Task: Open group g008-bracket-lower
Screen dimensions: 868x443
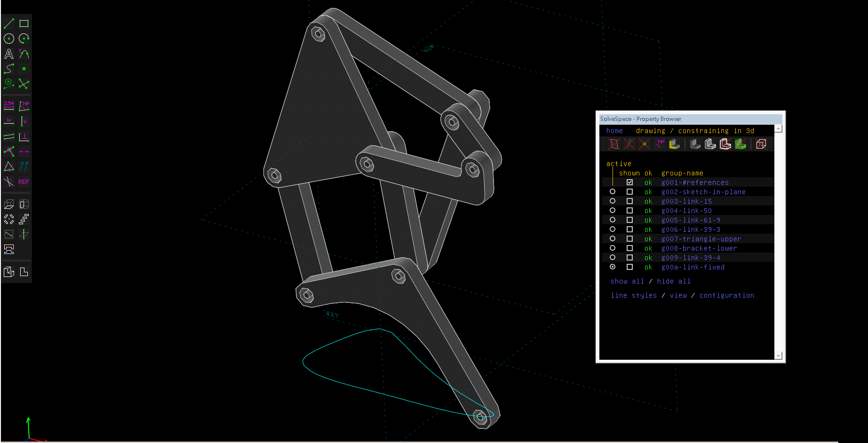Action: coord(699,248)
